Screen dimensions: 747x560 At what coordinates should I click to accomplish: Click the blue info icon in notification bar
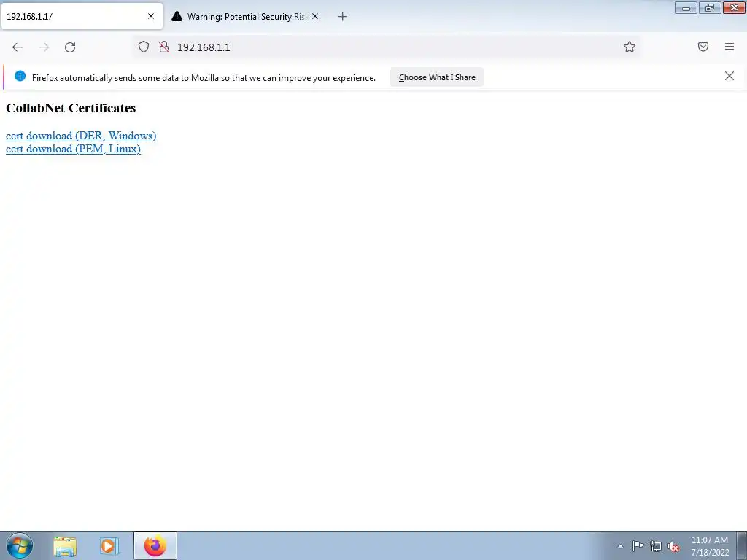(x=20, y=76)
